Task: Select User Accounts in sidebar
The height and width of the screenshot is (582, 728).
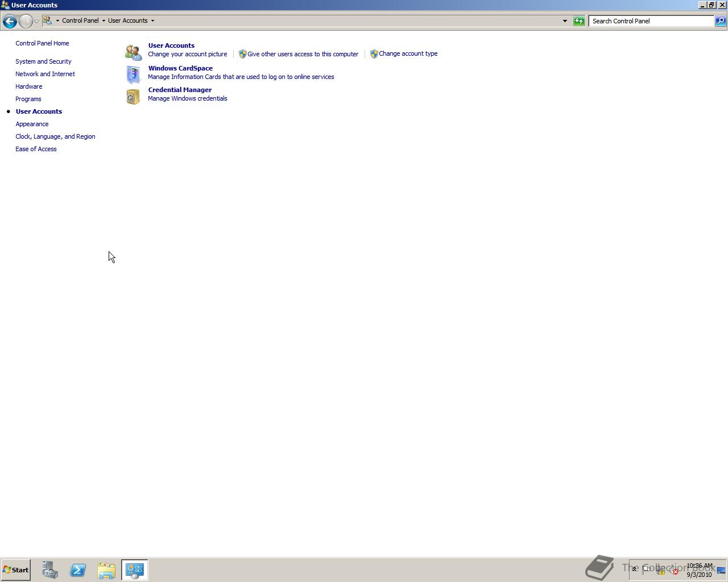Action: coord(39,111)
